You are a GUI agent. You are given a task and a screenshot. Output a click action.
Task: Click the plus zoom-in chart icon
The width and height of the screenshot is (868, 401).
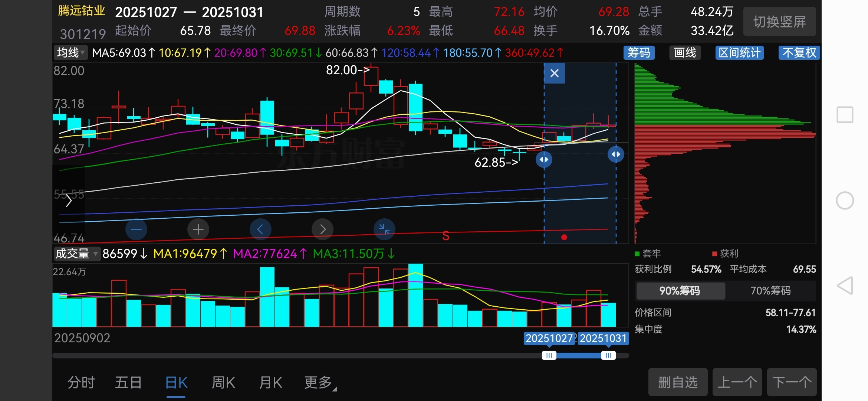[198, 229]
